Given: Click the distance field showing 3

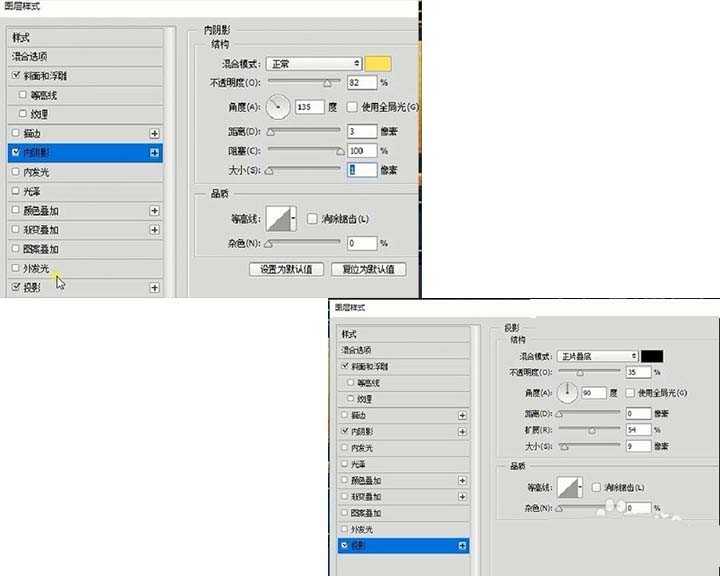Looking at the screenshot, I should (x=361, y=131).
